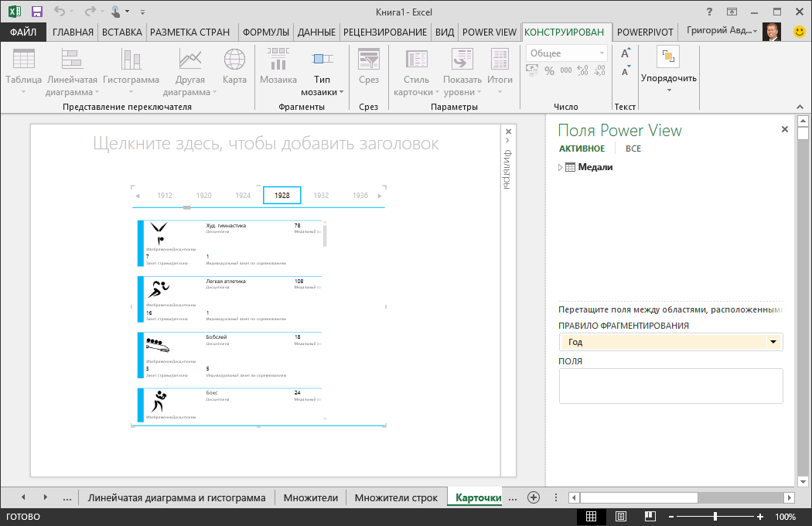Viewport: 812px width, 526px height.
Task: Click the zoom slider handle in status bar
Action: click(715, 516)
